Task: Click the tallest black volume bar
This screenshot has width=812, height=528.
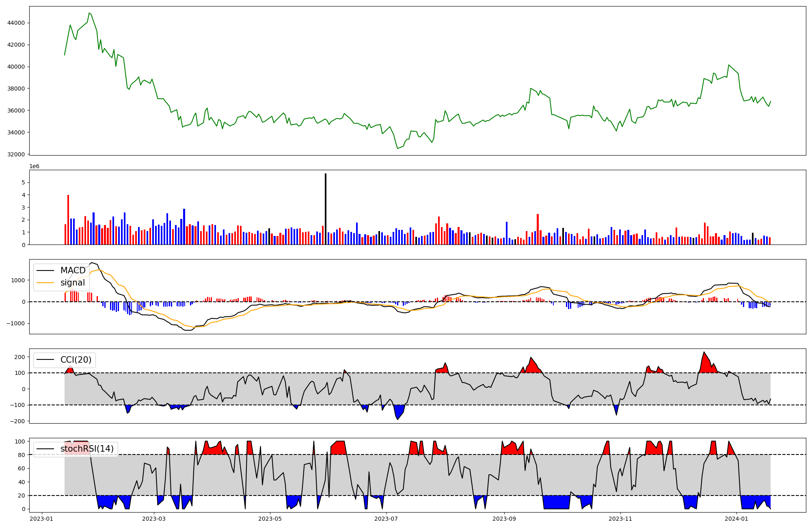Action: click(x=326, y=209)
